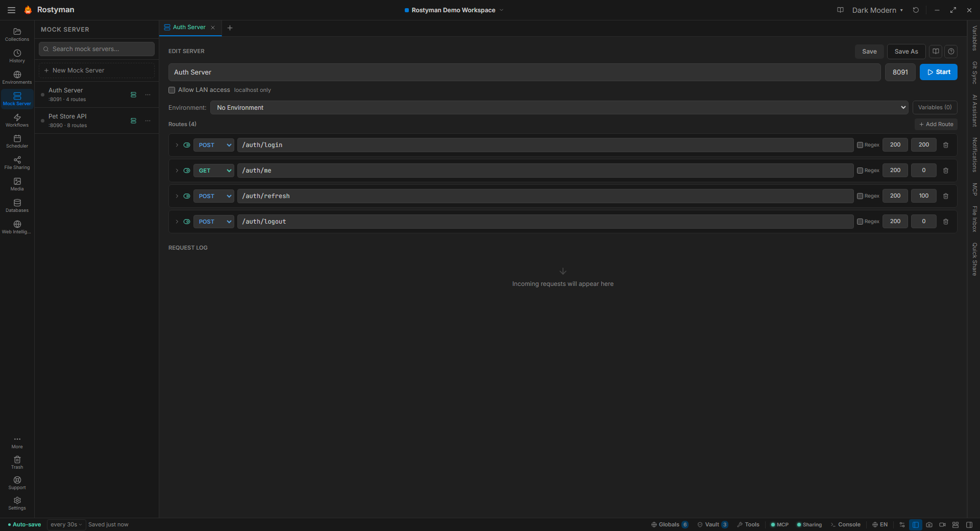Open the AI Assistant right-side panel

[974, 110]
